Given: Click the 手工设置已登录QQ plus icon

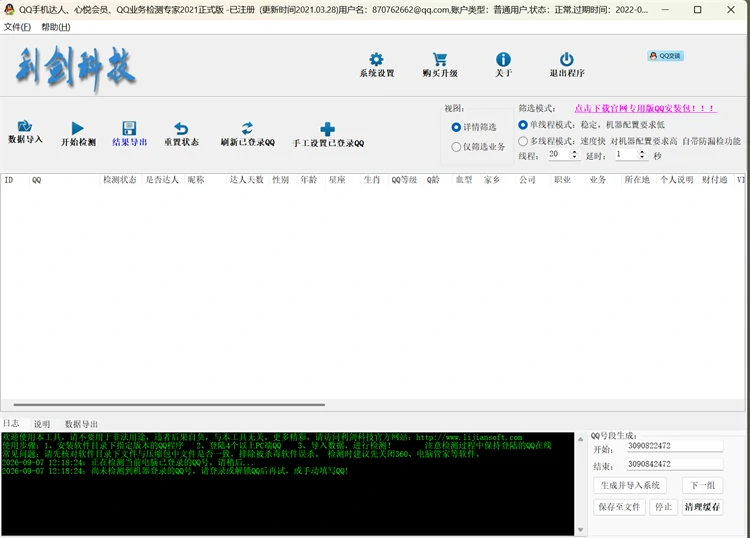Looking at the screenshot, I should (328, 129).
